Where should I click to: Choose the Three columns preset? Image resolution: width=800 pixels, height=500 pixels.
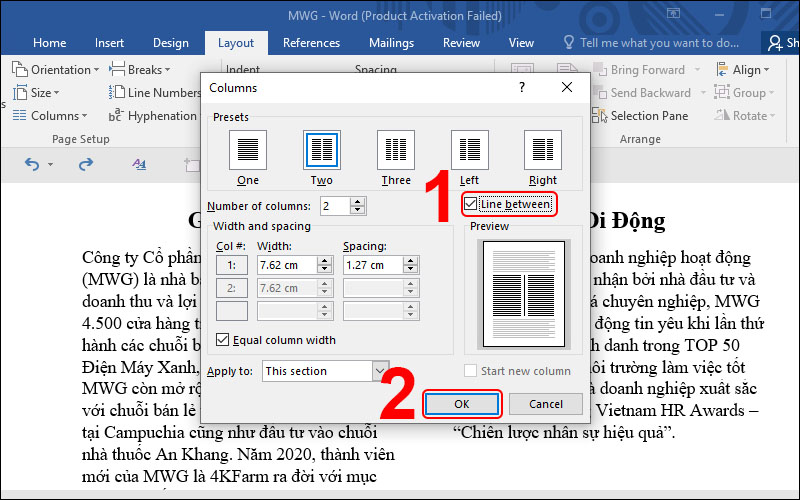point(395,150)
